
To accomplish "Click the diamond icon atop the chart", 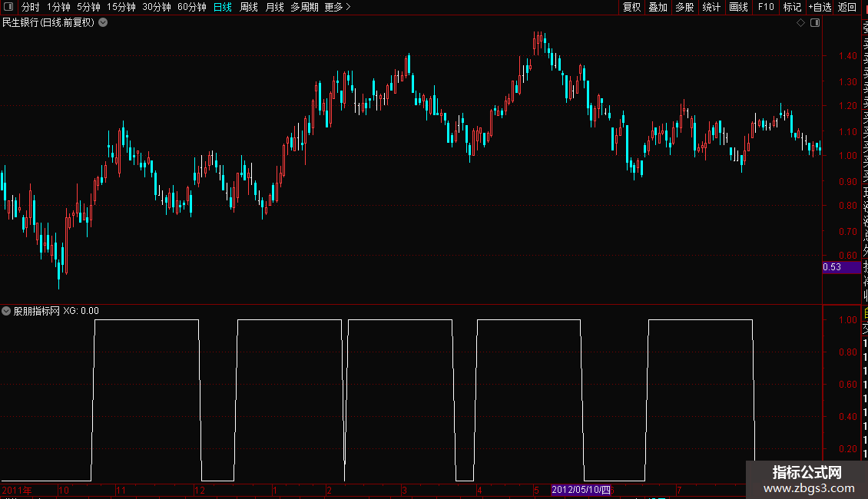I will (800, 22).
